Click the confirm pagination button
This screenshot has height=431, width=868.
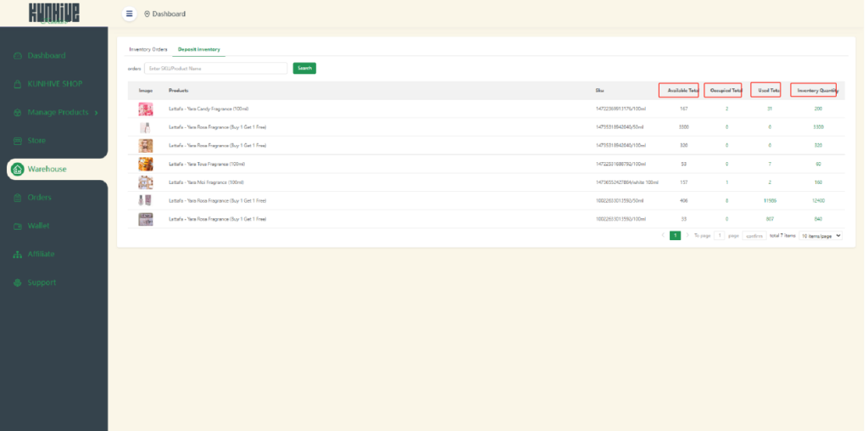click(x=754, y=236)
